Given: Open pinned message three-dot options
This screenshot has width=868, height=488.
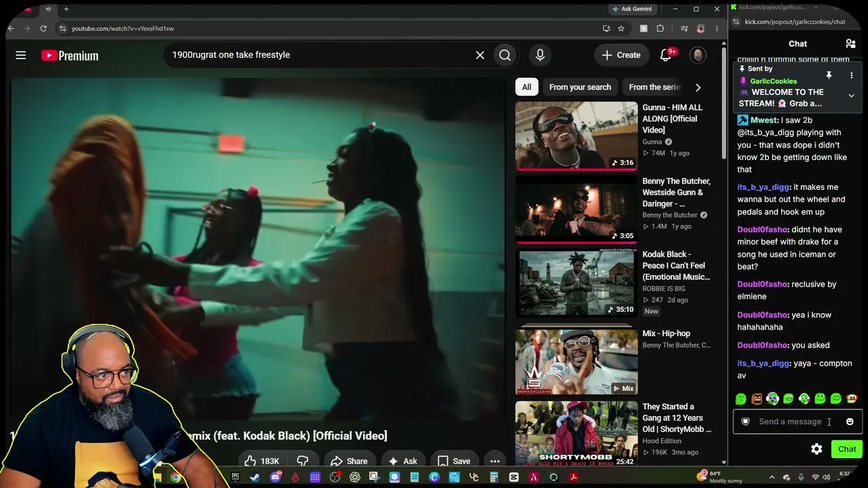Looking at the screenshot, I should click(852, 75).
